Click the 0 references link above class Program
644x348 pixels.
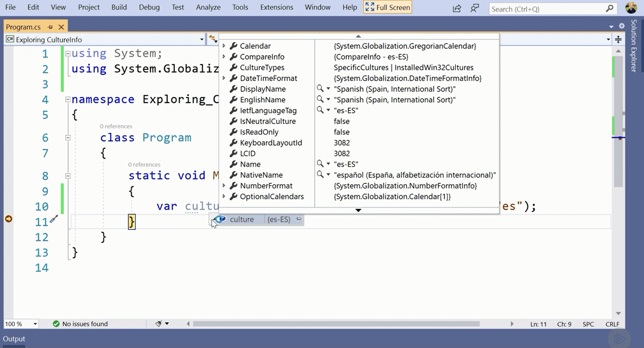pos(116,126)
